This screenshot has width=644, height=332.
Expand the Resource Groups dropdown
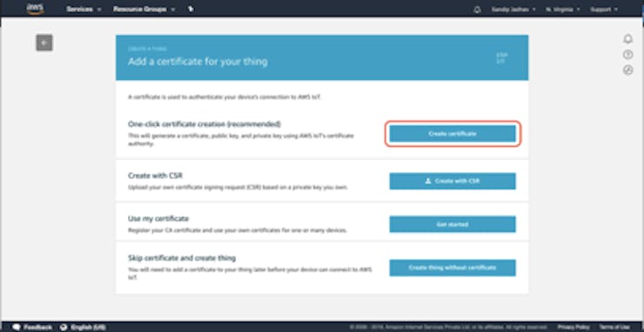[144, 9]
